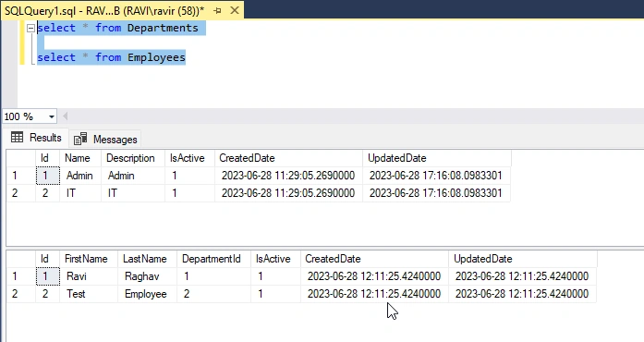The width and height of the screenshot is (644, 342).
Task: Select row header 1 of the Employees grid
Action: click(x=21, y=276)
